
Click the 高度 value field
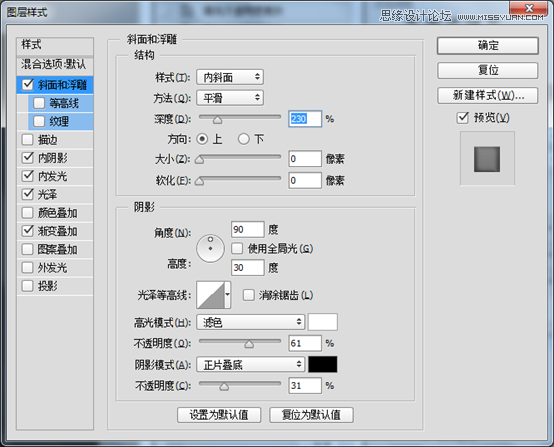coord(248,267)
